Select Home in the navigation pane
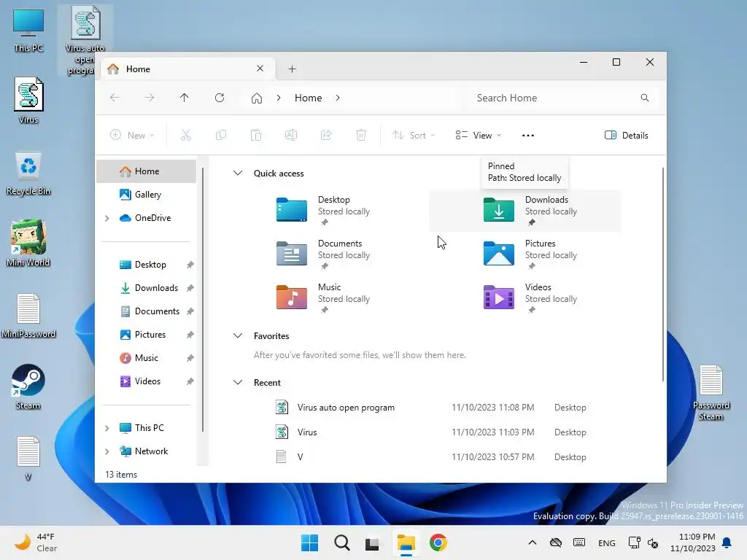 pos(146,171)
